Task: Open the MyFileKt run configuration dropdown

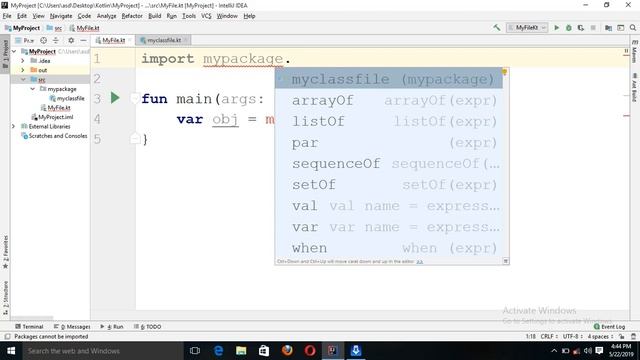Action: 527,28
